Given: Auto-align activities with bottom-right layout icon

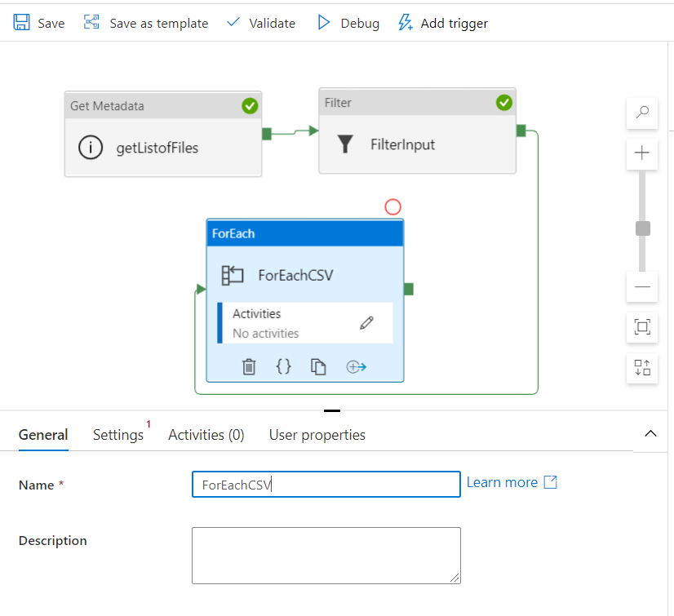Looking at the screenshot, I should pos(642,368).
